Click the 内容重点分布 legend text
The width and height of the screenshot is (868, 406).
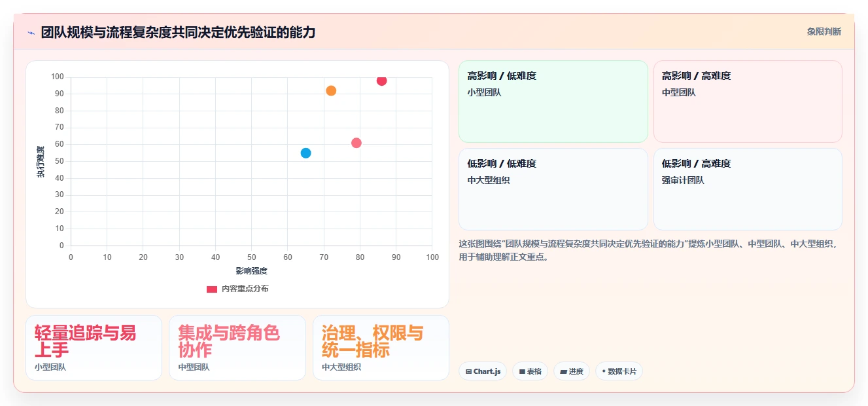click(x=245, y=289)
